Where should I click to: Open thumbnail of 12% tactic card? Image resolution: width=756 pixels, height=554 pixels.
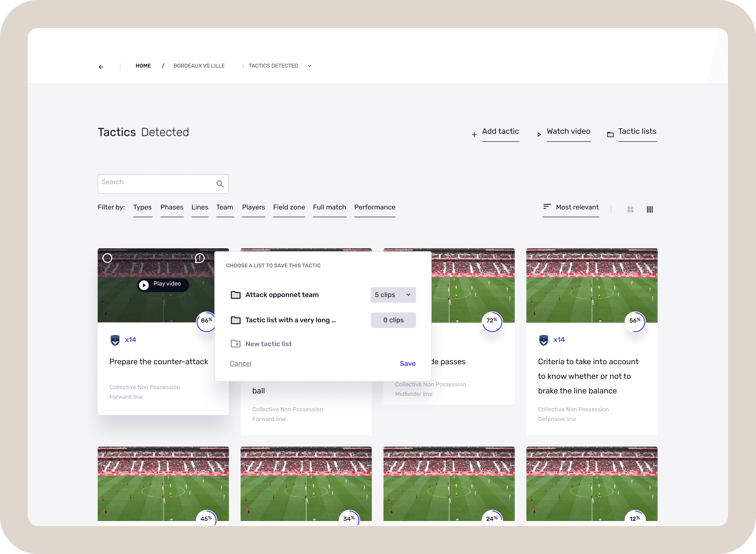pos(592,484)
